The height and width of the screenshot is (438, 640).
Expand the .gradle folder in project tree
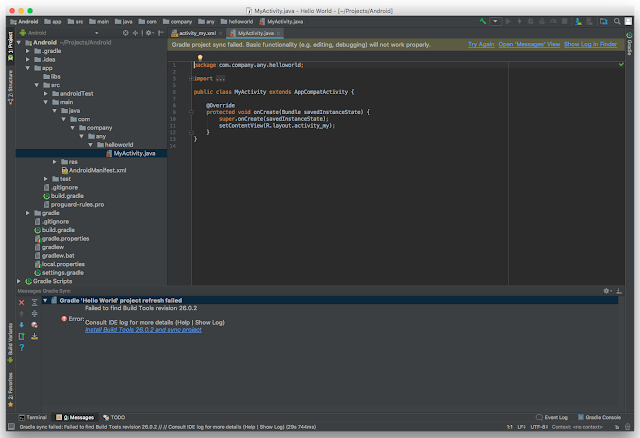28,51
